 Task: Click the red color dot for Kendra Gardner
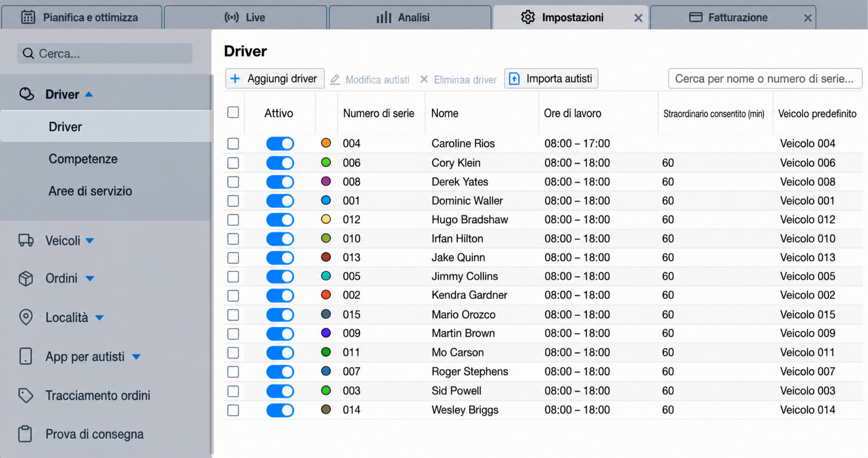pos(326,295)
